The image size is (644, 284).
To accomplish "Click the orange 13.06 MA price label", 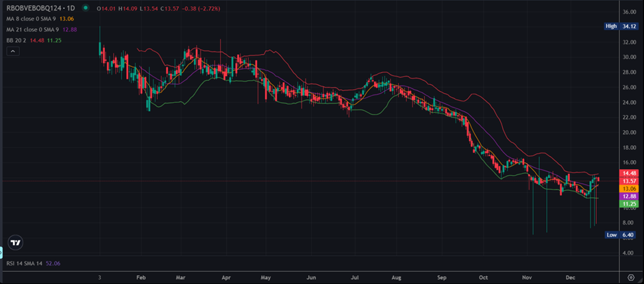I will 629,188.
